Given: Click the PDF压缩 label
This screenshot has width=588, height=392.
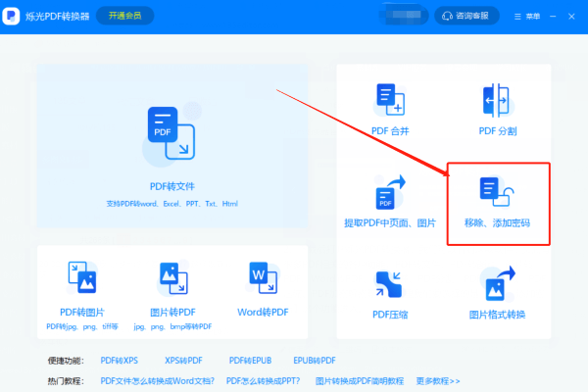Looking at the screenshot, I should (390, 315).
